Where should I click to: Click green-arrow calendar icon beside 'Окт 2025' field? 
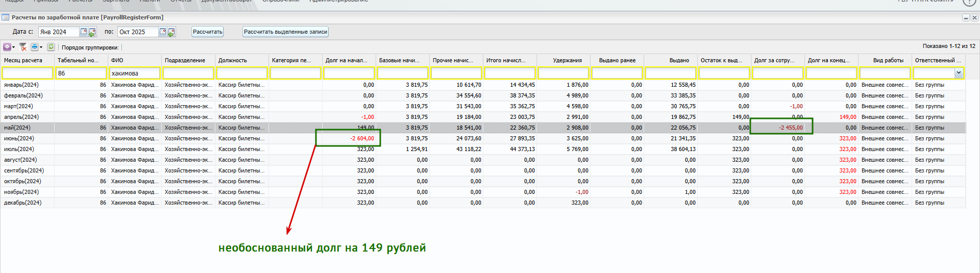coord(171,32)
